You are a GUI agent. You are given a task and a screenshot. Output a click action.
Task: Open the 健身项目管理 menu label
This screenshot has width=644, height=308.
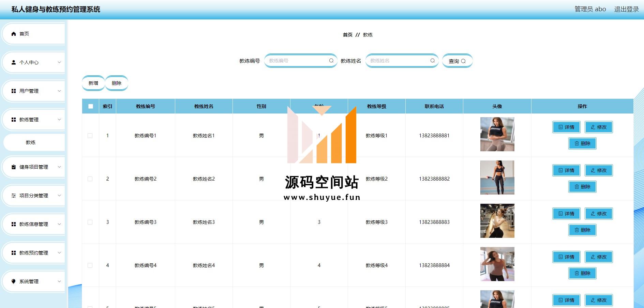pos(34,167)
